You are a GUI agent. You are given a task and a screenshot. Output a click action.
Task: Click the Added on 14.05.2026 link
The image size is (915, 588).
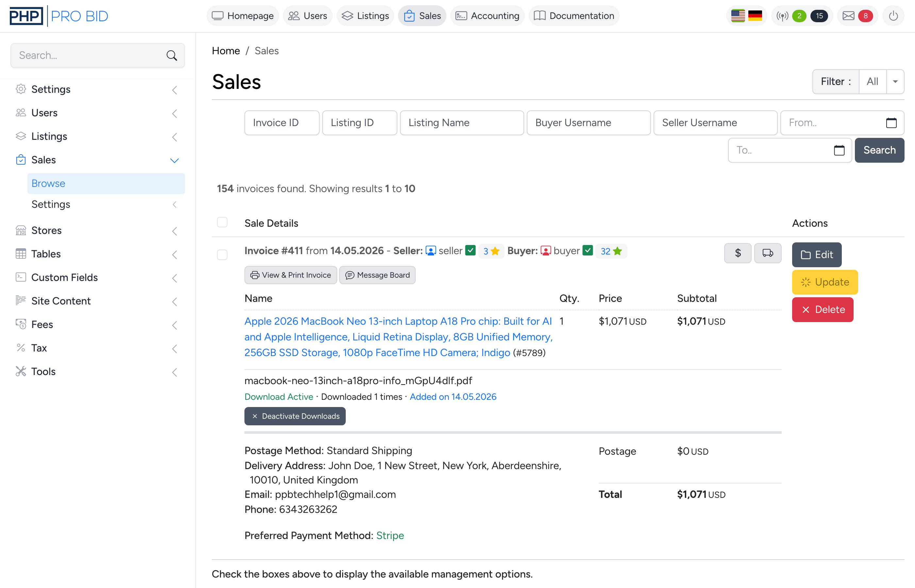pyautogui.click(x=453, y=397)
